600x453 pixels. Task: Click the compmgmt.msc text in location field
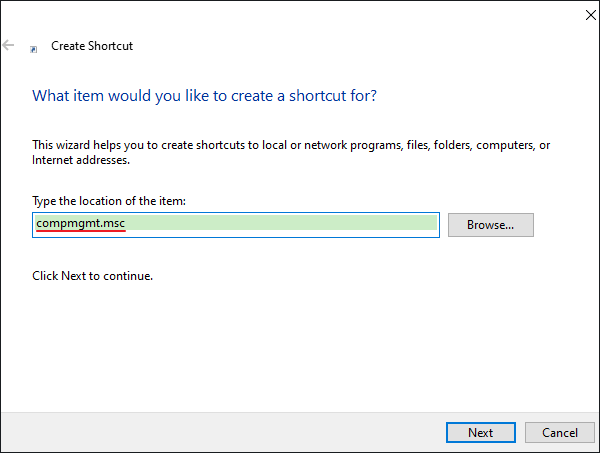click(x=81, y=223)
